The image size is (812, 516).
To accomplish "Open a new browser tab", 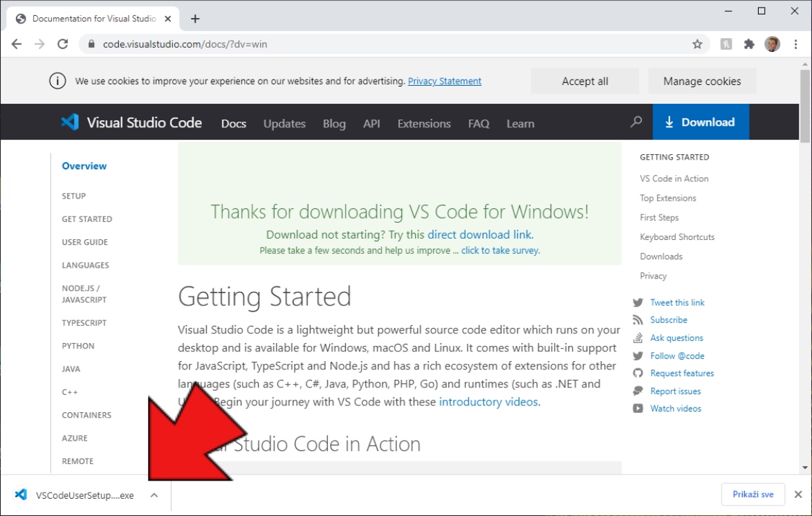I will pyautogui.click(x=195, y=19).
